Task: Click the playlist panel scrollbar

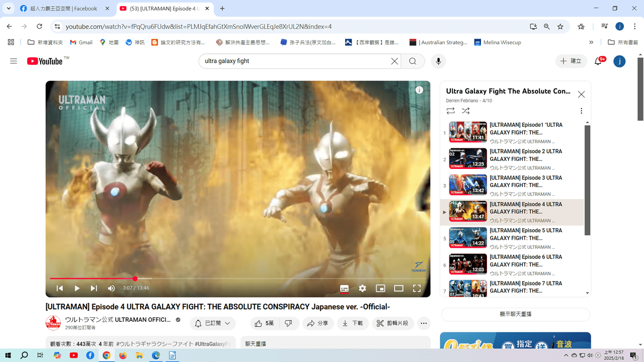Action: [x=587, y=180]
